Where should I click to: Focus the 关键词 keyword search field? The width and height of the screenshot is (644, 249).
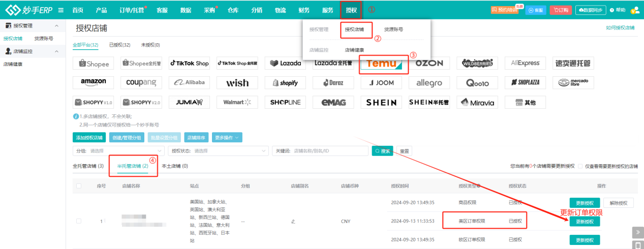pos(320,151)
